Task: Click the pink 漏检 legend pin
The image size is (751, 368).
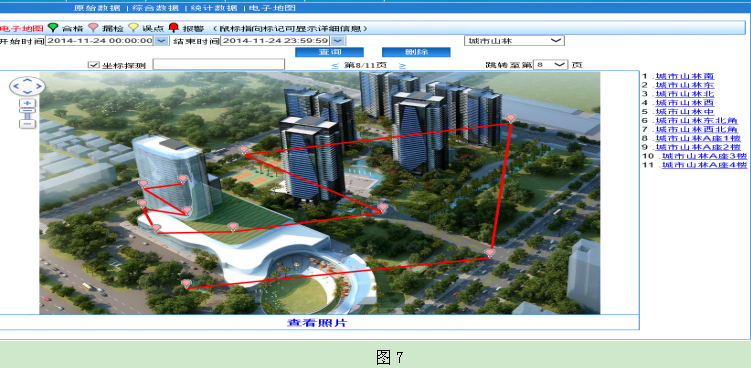Action: 93,28
